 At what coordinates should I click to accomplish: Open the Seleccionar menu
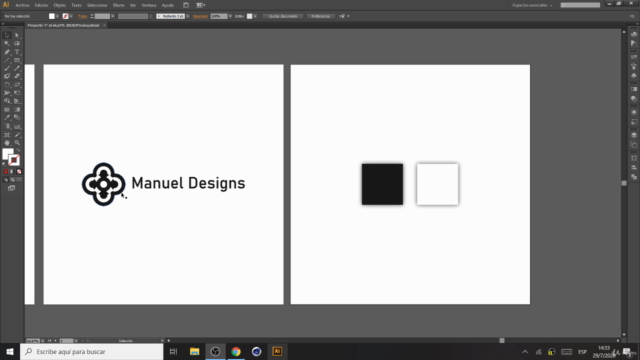pyautogui.click(x=97, y=5)
